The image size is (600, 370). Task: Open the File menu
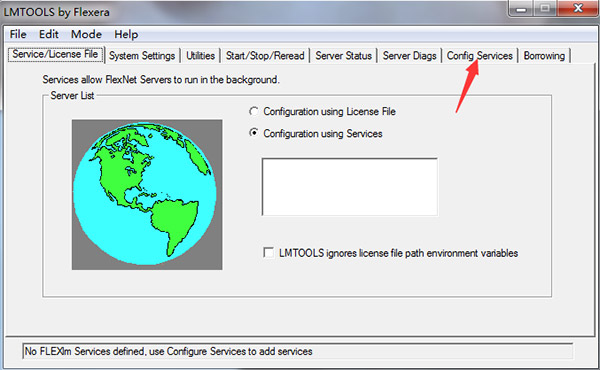[18, 34]
